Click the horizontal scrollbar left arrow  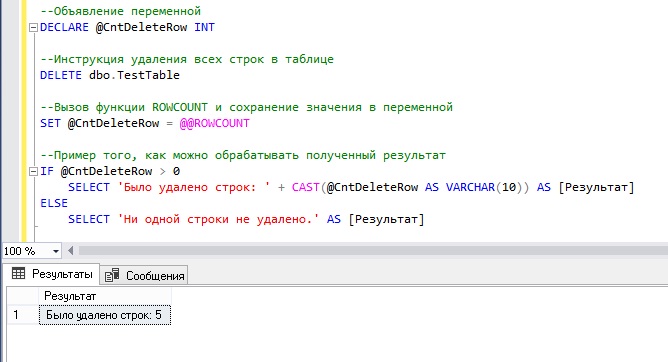pos(71,251)
